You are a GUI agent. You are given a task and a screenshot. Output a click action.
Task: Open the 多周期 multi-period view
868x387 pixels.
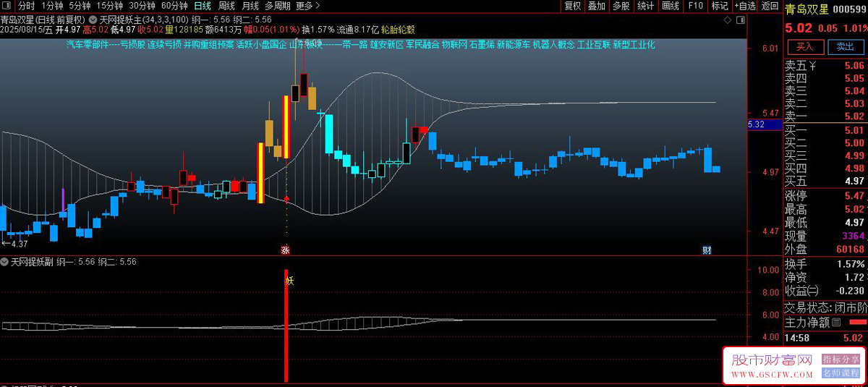tap(278, 6)
